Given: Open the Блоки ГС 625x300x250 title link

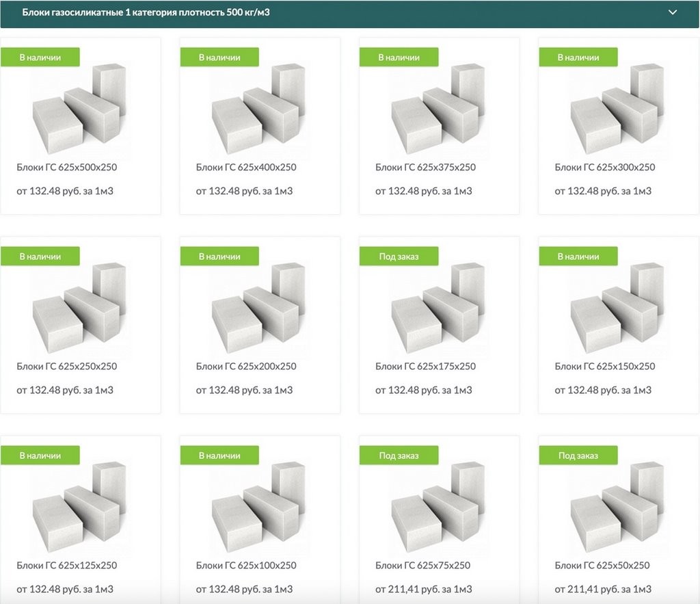Looking at the screenshot, I should point(604,168).
